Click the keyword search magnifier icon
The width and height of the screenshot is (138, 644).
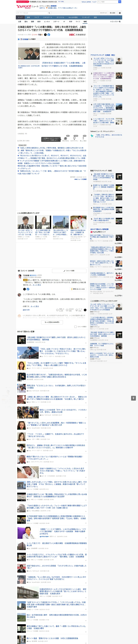[x=49, y=13]
